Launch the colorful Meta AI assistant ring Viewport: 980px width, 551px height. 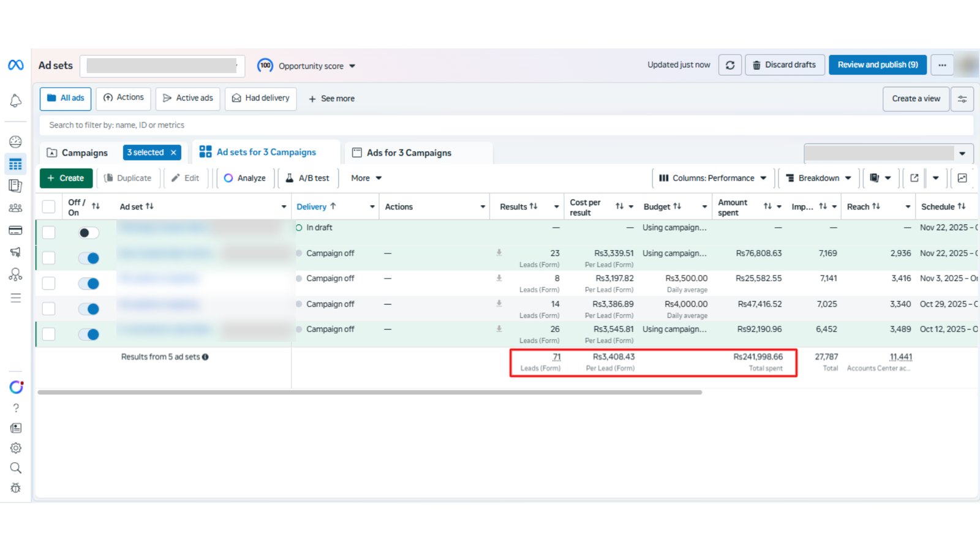pyautogui.click(x=17, y=387)
